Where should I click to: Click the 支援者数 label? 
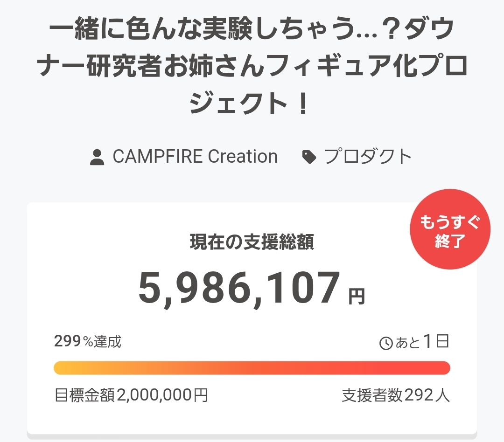tap(372, 396)
